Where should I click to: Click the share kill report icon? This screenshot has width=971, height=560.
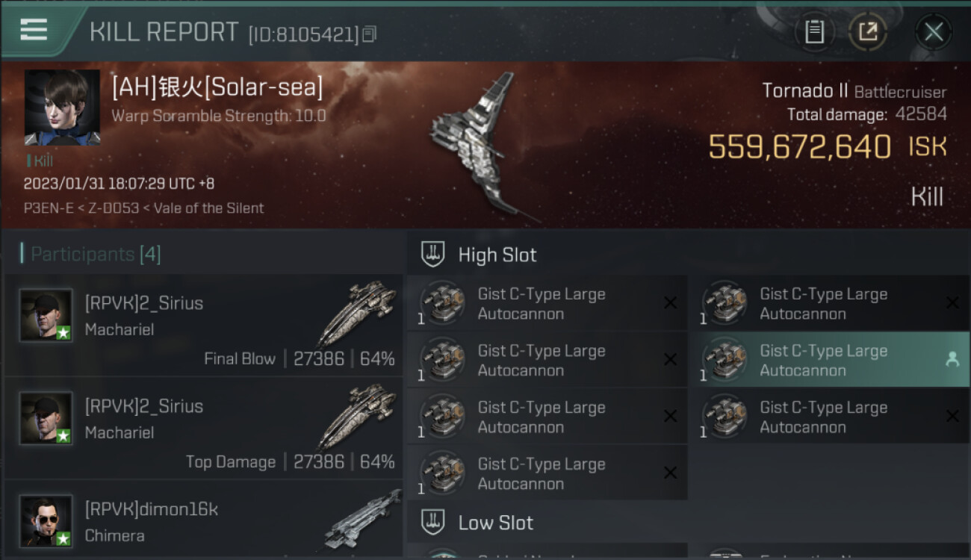pyautogui.click(x=867, y=31)
